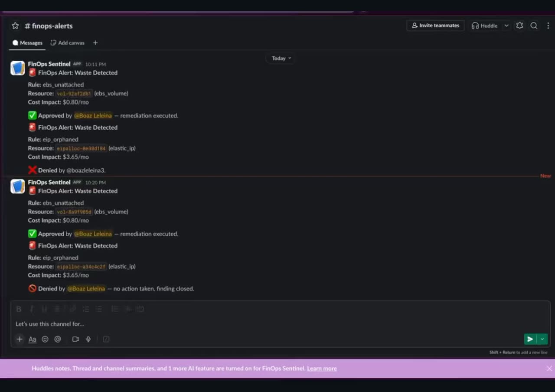555x392 pixels.
Task: Open the emoji picker
Action: tap(45, 339)
